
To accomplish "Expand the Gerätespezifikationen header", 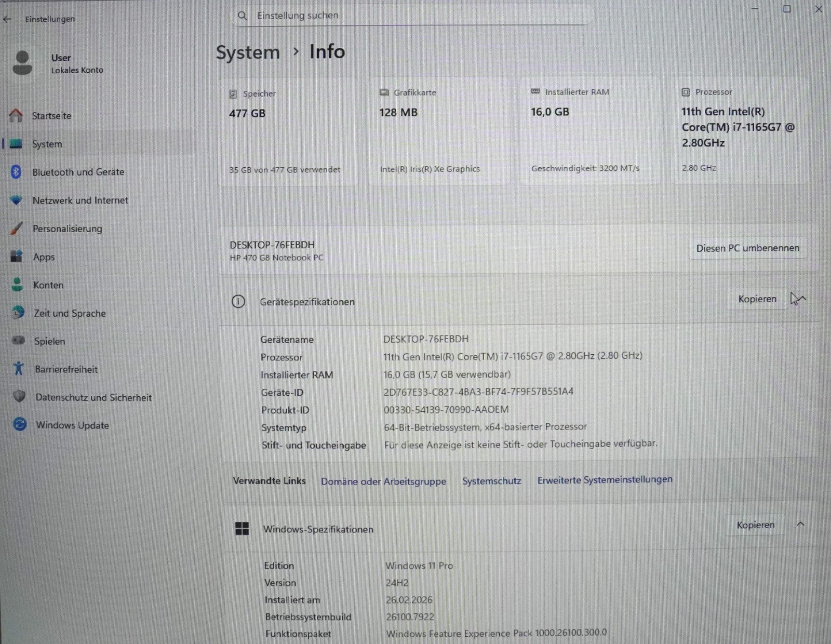I will [519, 301].
